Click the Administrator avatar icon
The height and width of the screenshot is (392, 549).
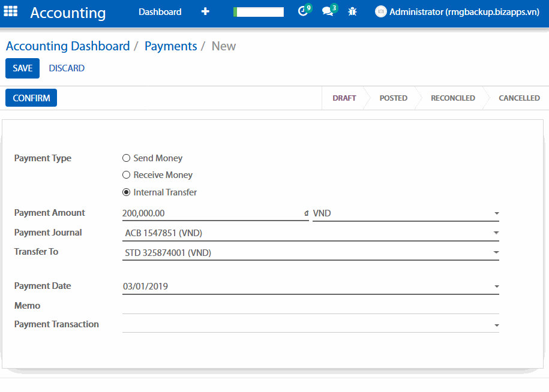click(380, 11)
